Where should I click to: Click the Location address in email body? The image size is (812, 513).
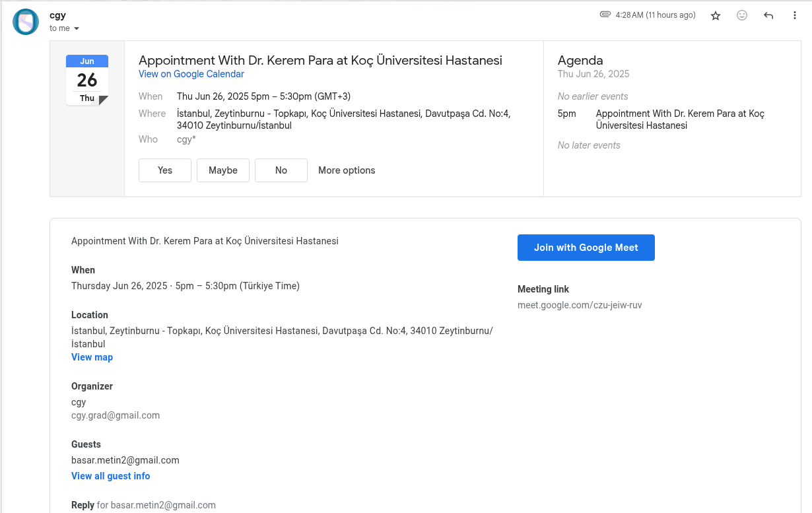282,337
